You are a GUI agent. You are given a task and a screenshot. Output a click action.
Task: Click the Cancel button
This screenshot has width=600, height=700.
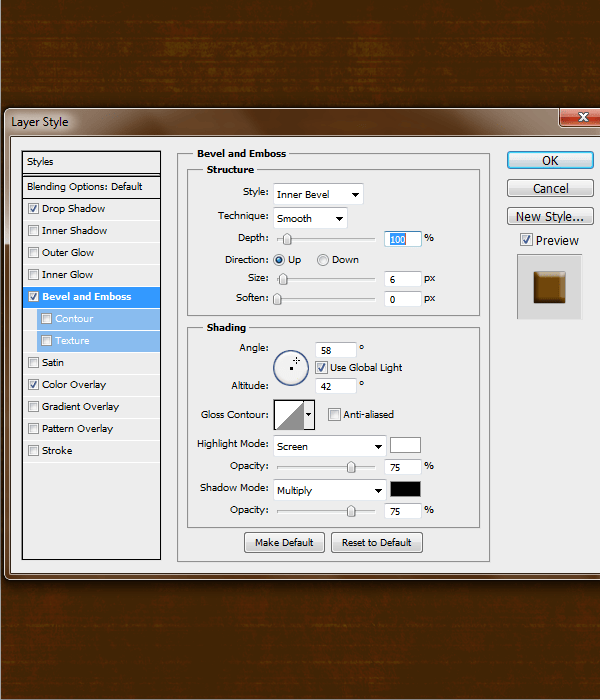tap(550, 188)
